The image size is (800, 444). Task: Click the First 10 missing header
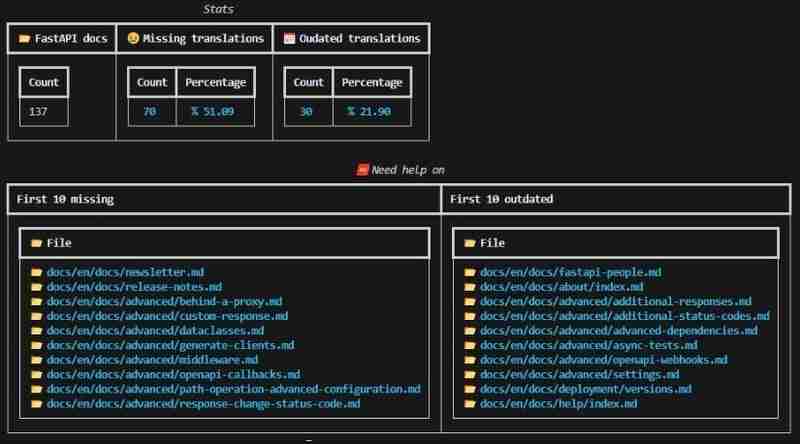point(65,200)
